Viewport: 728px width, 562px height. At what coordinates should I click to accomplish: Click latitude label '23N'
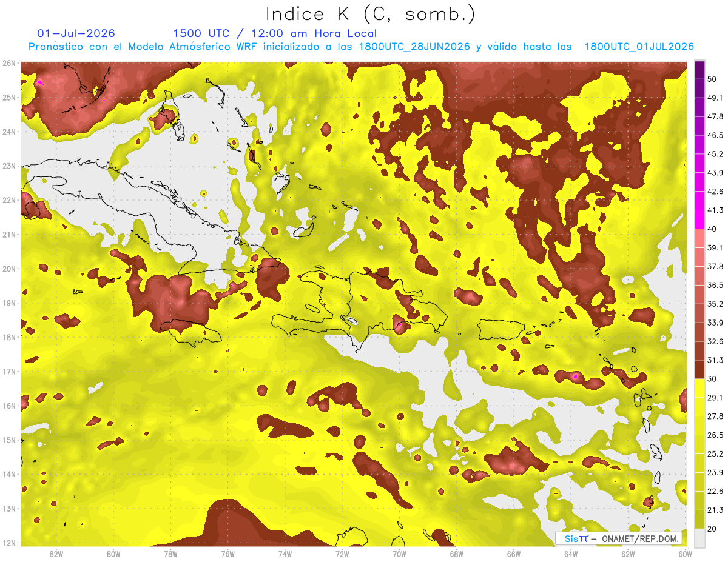[x=9, y=166]
